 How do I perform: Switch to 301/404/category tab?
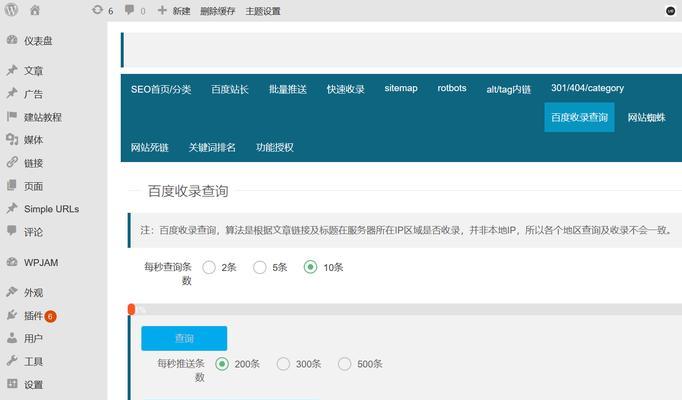pos(588,88)
